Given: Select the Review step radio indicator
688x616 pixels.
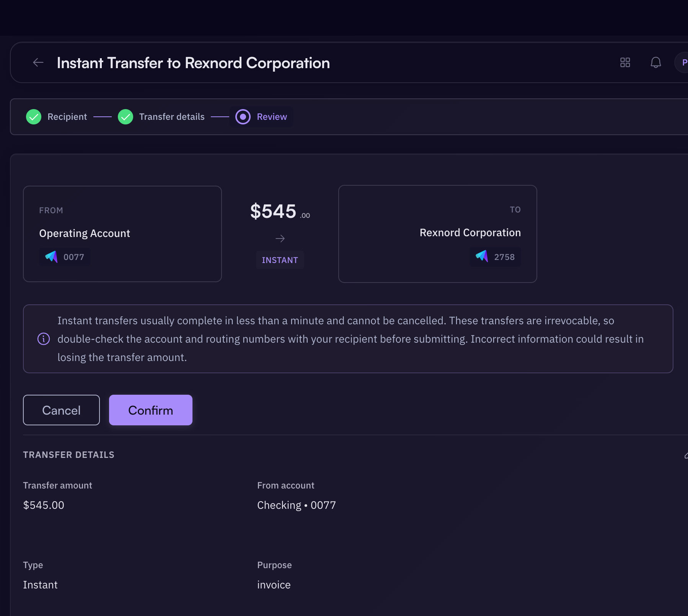Looking at the screenshot, I should coord(243,117).
